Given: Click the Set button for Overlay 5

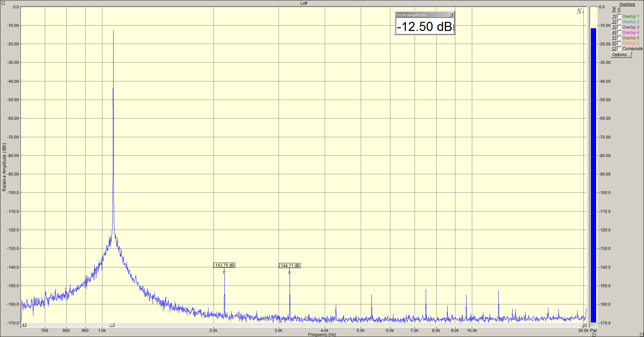Looking at the screenshot, I should coord(614,38).
